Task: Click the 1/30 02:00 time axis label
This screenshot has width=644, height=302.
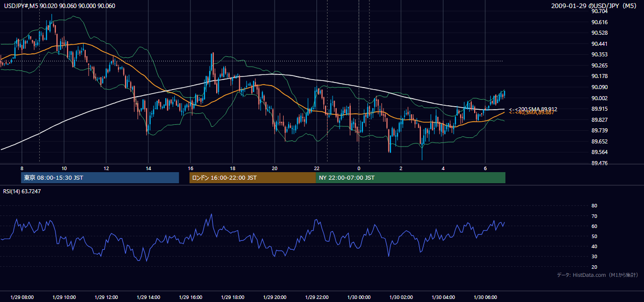Action: 401,297
